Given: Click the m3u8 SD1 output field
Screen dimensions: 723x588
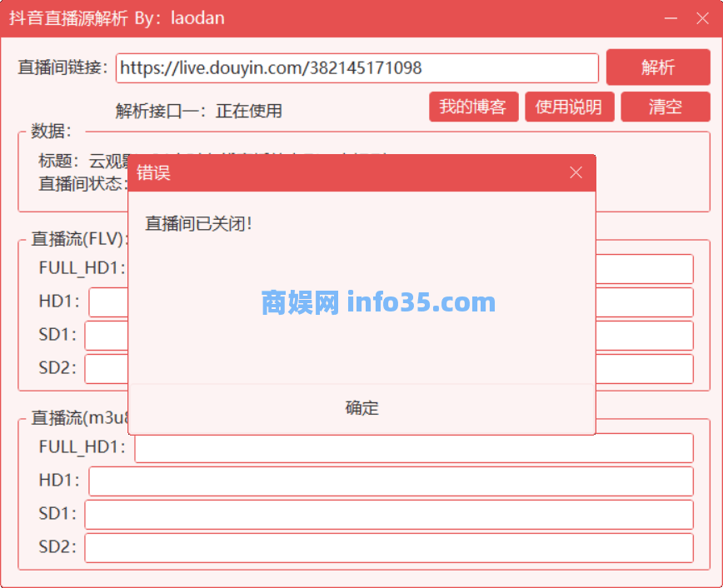Looking at the screenshot, I should coord(389,514).
